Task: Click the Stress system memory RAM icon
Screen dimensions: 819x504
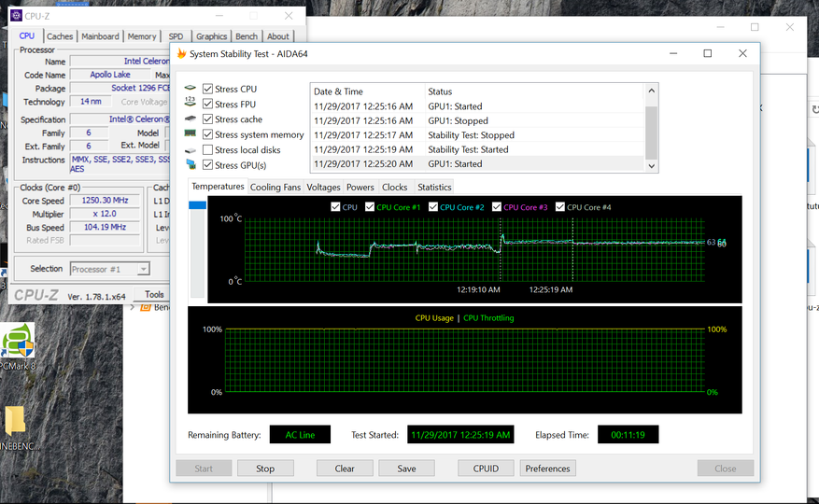Action: tap(191, 134)
